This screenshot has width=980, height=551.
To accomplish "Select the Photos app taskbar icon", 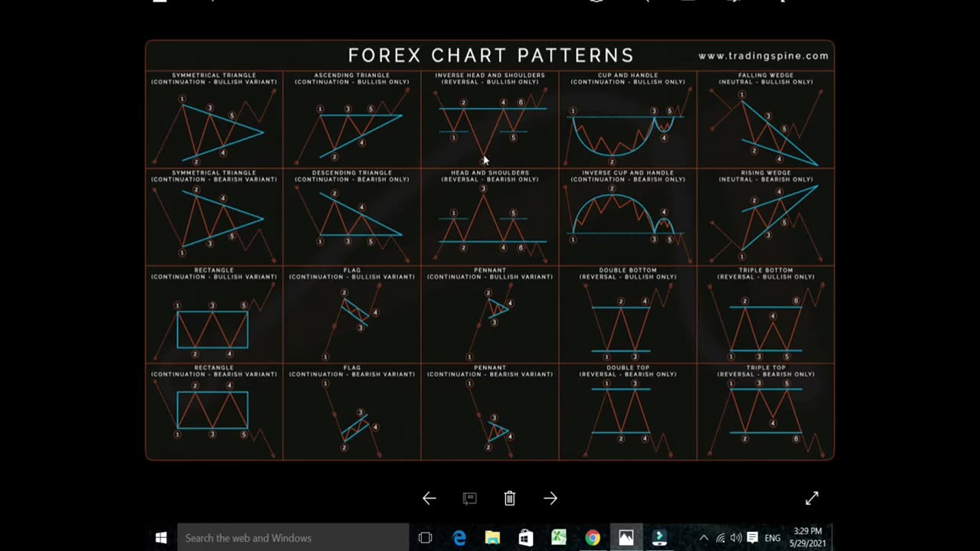I will 626,538.
